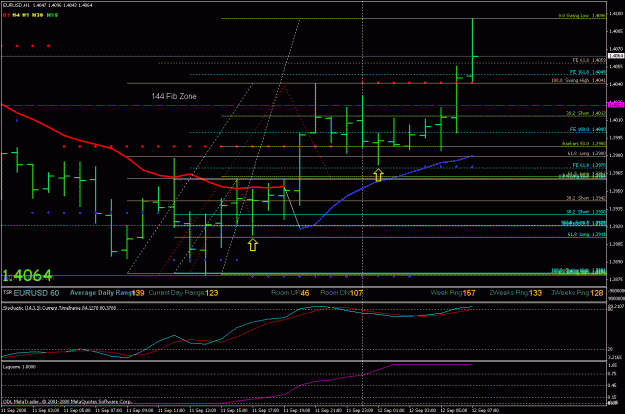This screenshot has height=414, width=625.
Task: Click the 3Weeks Rng value 128
Action: [596, 293]
